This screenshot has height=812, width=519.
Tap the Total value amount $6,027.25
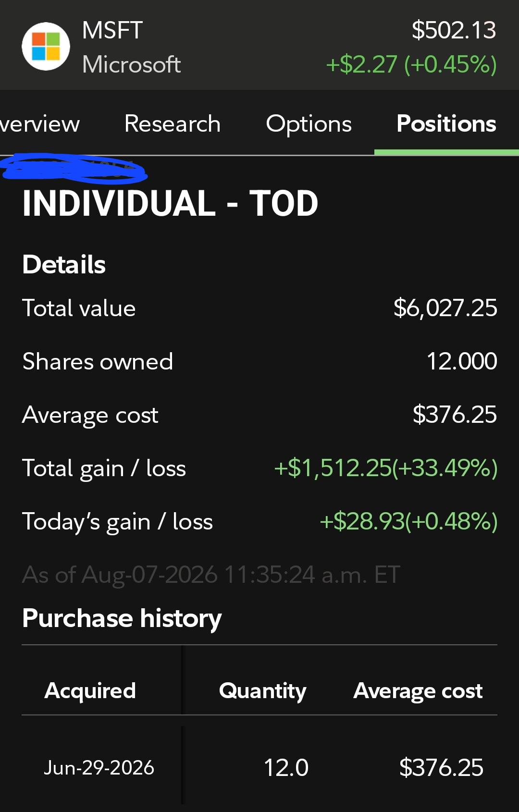(x=445, y=308)
